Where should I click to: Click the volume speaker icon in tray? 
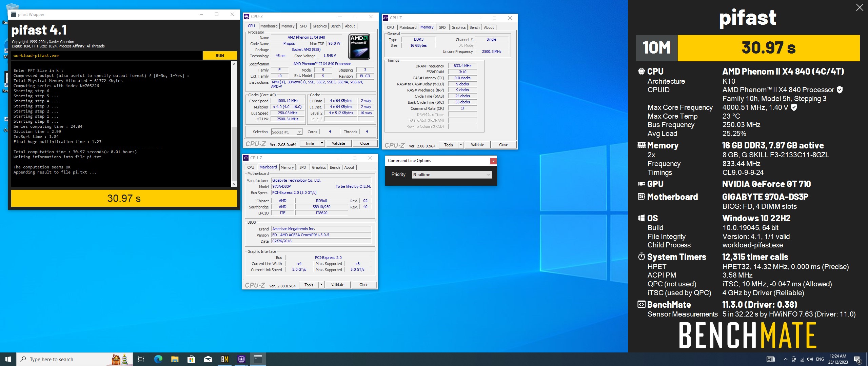point(810,359)
